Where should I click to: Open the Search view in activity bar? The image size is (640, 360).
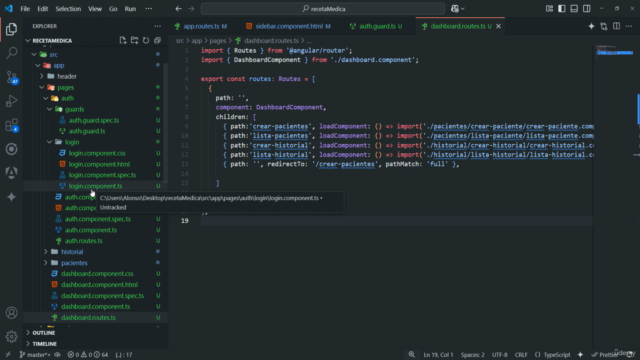point(11,53)
